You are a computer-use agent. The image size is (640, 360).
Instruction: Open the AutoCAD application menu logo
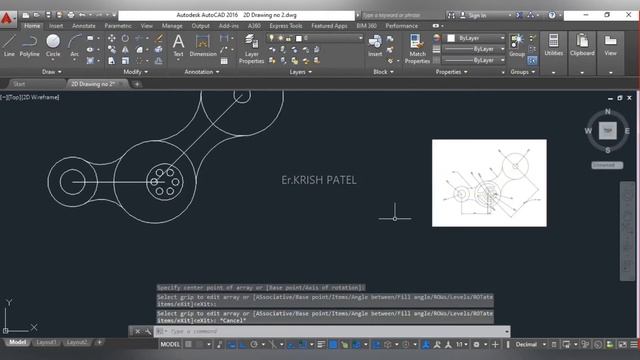[x=7, y=18]
